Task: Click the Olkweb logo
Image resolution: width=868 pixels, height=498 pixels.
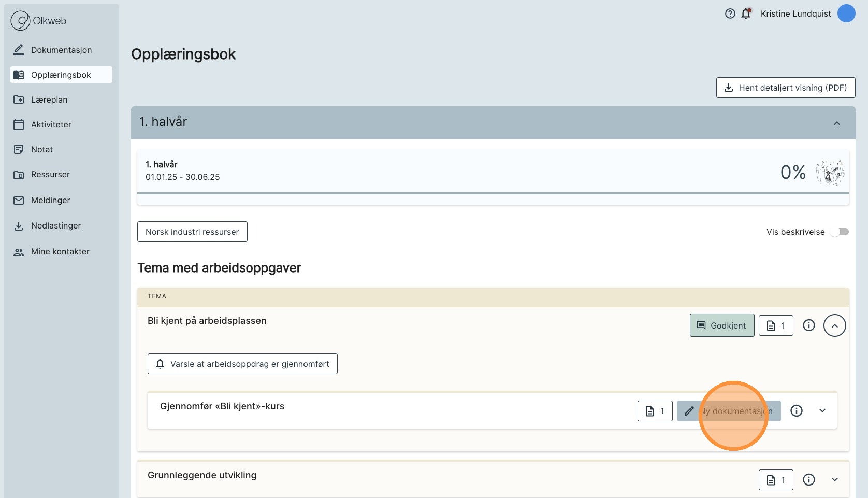Action: click(39, 21)
